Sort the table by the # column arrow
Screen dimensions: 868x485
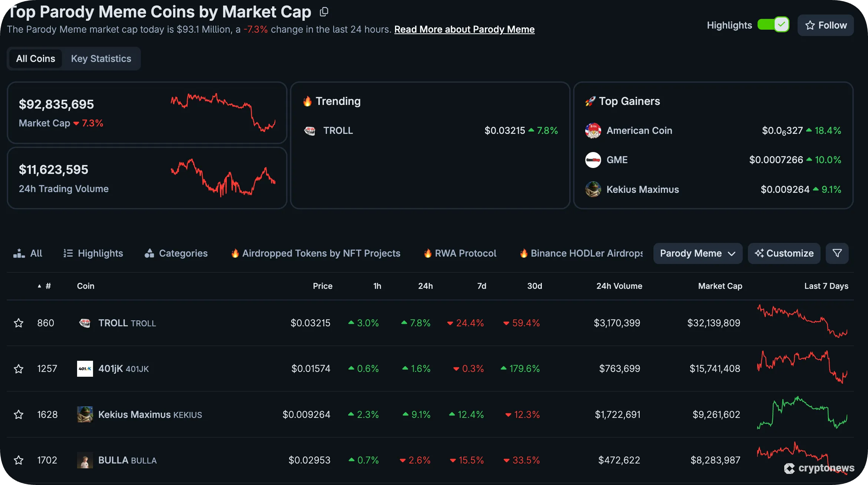(x=39, y=286)
